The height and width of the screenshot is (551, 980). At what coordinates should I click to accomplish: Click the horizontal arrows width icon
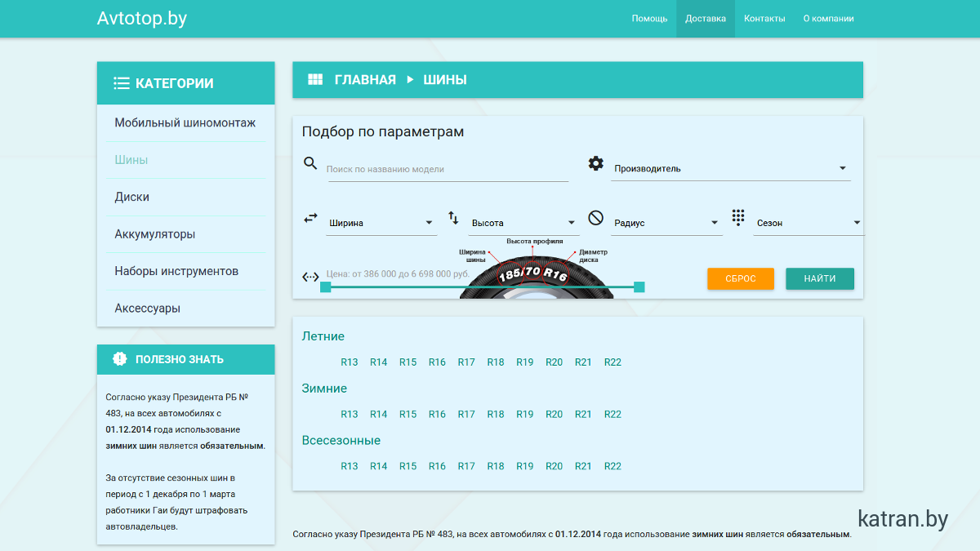310,218
